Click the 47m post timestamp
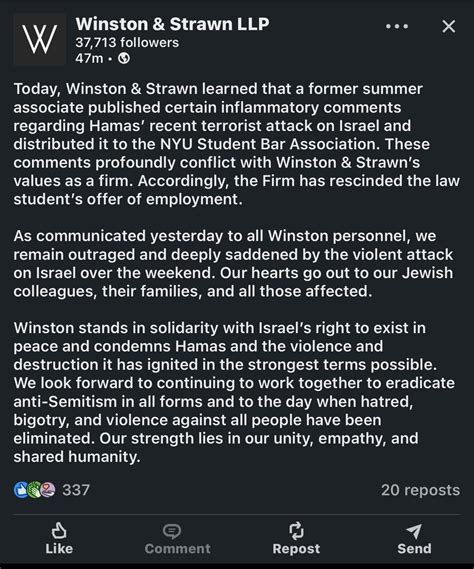Image resolution: width=474 pixels, height=569 pixels. (89, 58)
